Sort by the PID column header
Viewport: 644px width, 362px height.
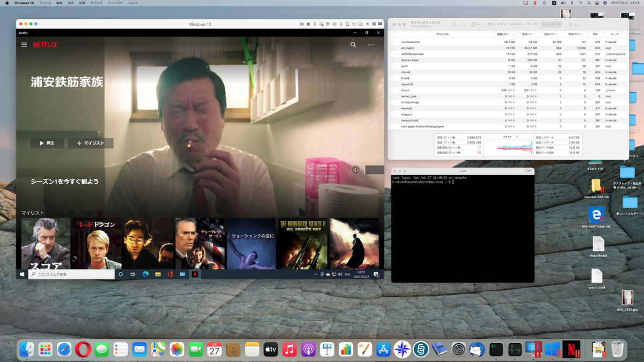click(x=595, y=34)
